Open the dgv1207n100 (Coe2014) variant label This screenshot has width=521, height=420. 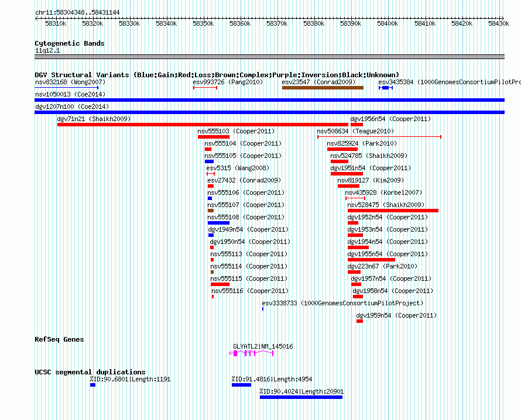[x=72, y=106]
